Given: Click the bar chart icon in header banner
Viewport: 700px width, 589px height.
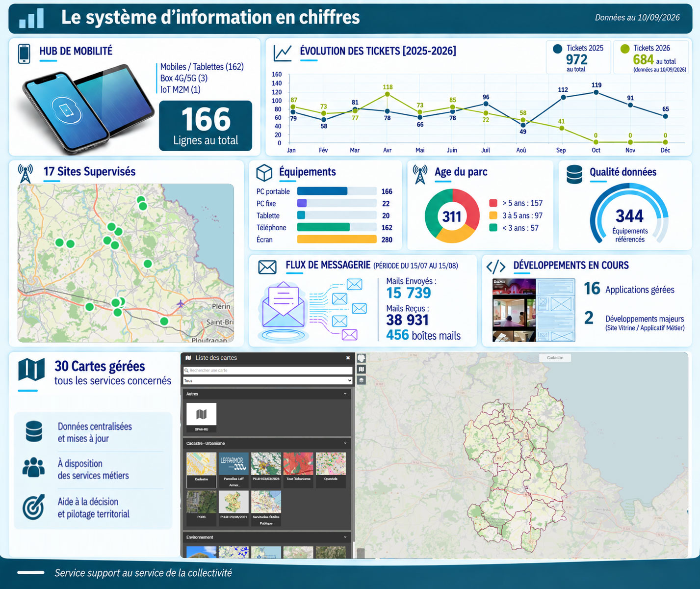Looking at the screenshot, I should click(31, 18).
